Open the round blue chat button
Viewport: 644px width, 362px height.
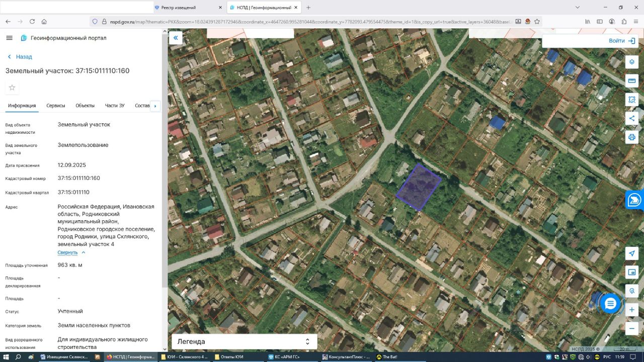pos(610,304)
